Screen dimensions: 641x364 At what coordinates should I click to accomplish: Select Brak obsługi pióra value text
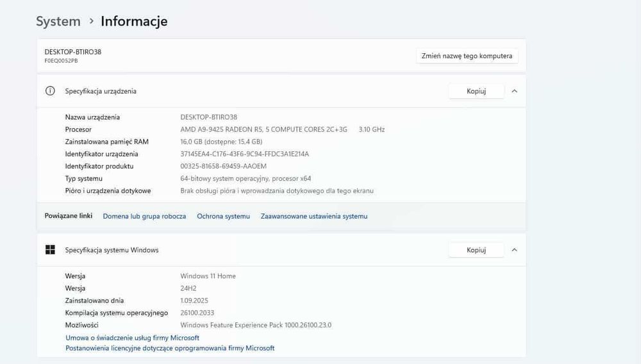point(277,191)
